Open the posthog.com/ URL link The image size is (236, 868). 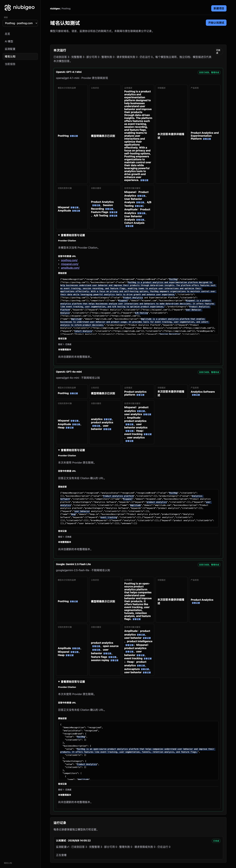pyautogui.click(x=69, y=260)
